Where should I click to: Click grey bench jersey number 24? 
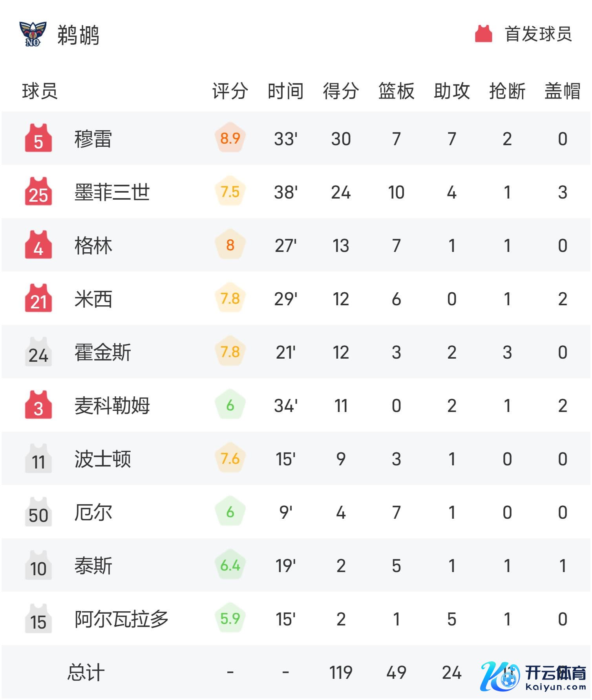(38, 352)
